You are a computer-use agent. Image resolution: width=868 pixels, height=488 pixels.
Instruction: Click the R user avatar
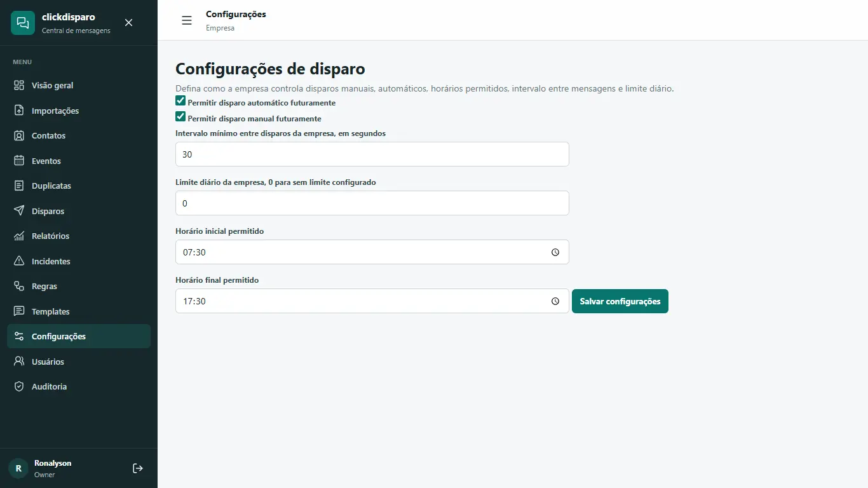[x=18, y=468]
